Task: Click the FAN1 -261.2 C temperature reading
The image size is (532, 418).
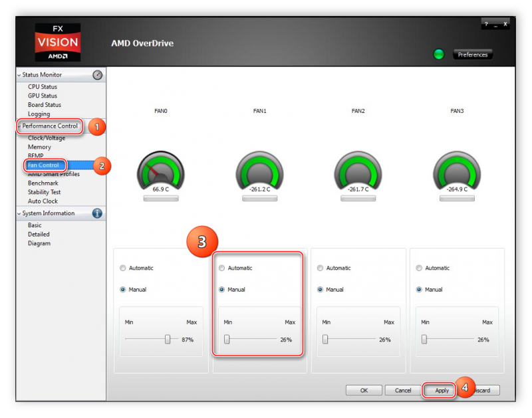Action: coord(259,189)
